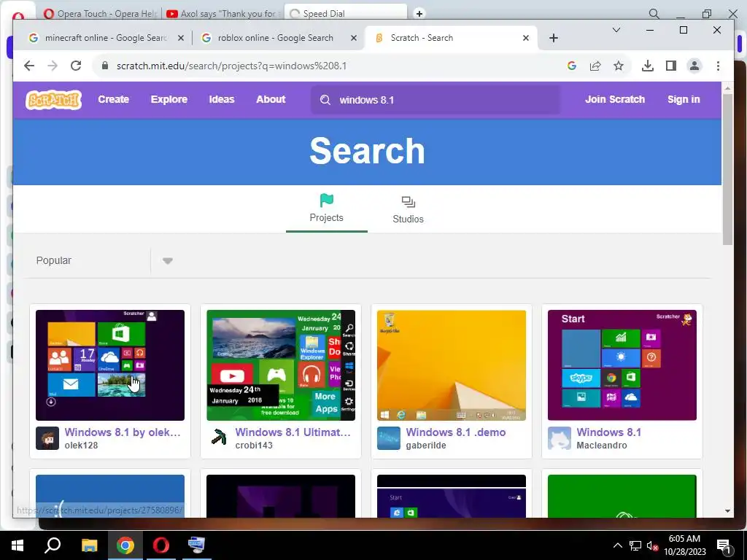Open gaberilde author link

click(426, 446)
